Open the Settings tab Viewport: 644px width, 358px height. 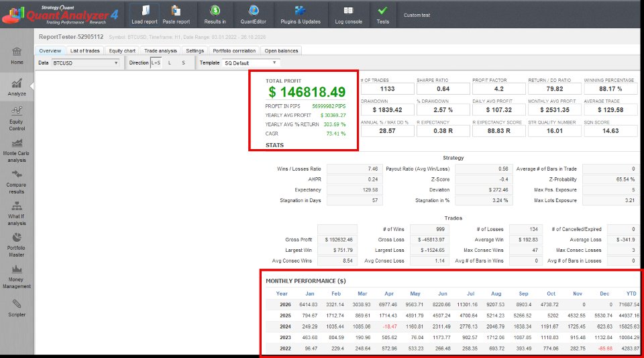click(x=195, y=50)
